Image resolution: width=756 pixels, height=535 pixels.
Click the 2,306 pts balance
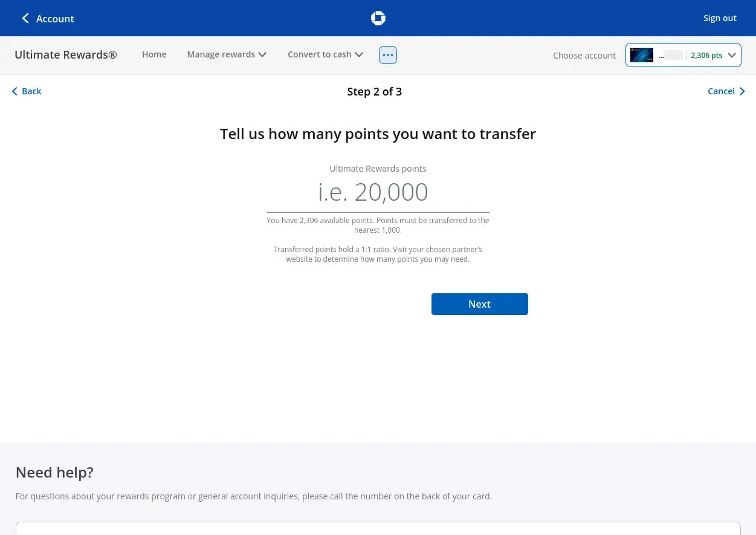[x=706, y=55]
